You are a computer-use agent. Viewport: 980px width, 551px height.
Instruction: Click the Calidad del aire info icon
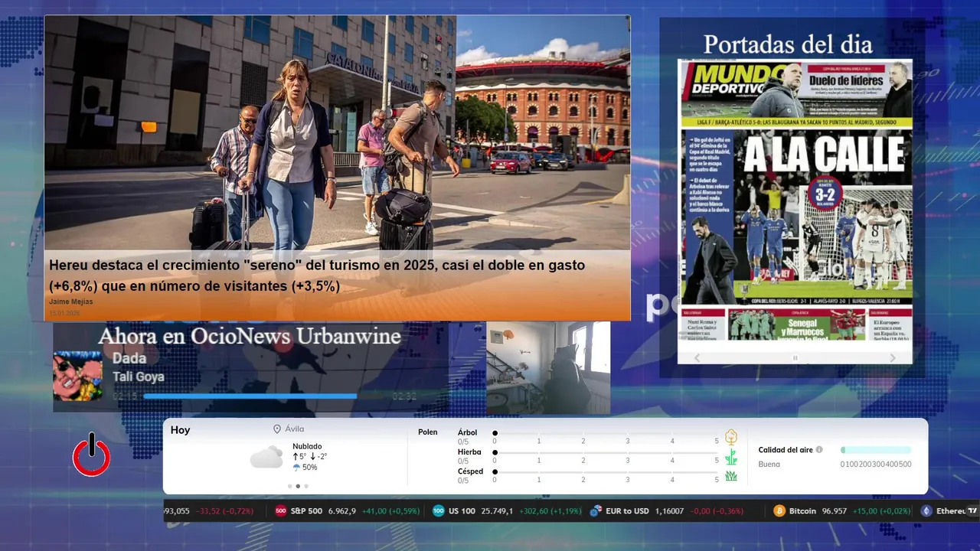coord(819,450)
